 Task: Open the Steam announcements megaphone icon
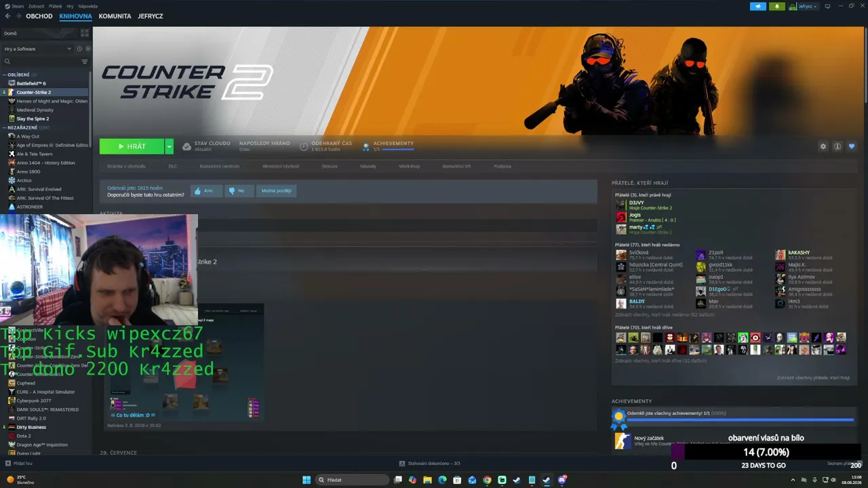pyautogui.click(x=757, y=6)
